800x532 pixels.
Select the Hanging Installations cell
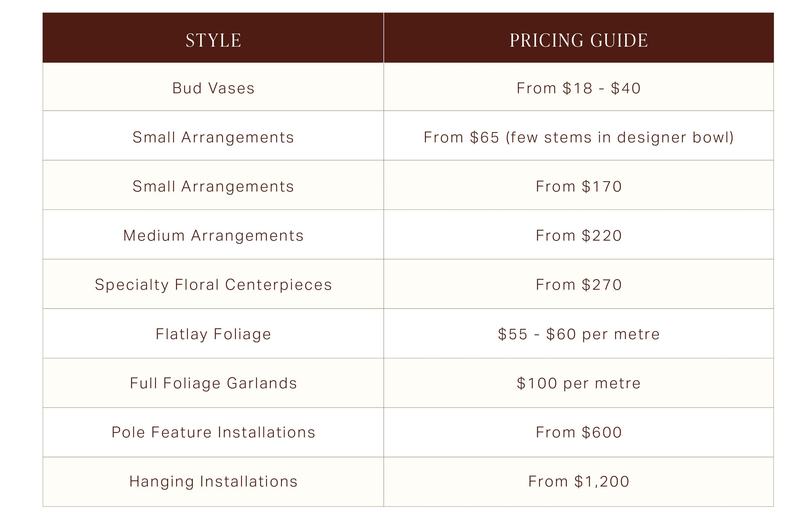pyautogui.click(x=213, y=481)
